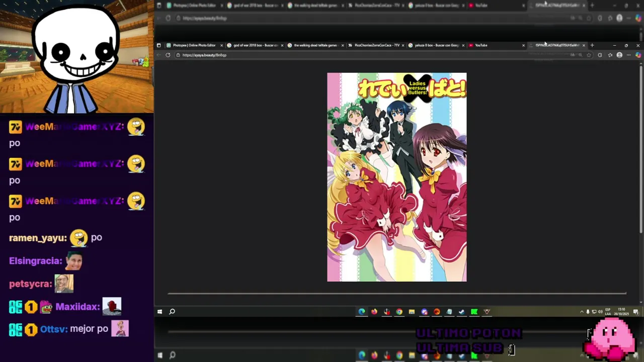Click chat username Maxiidax
The image size is (644, 362).
(77, 306)
